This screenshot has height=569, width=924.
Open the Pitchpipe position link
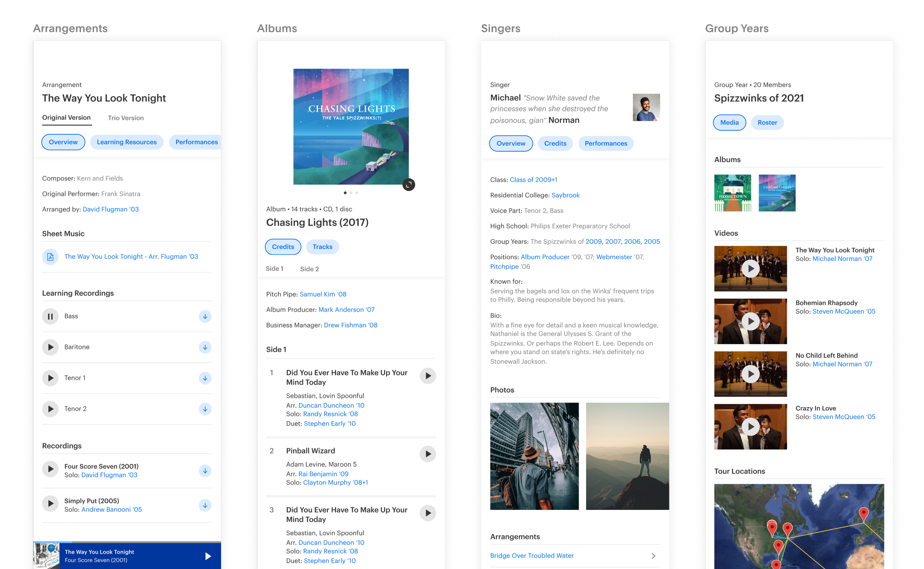click(x=504, y=267)
